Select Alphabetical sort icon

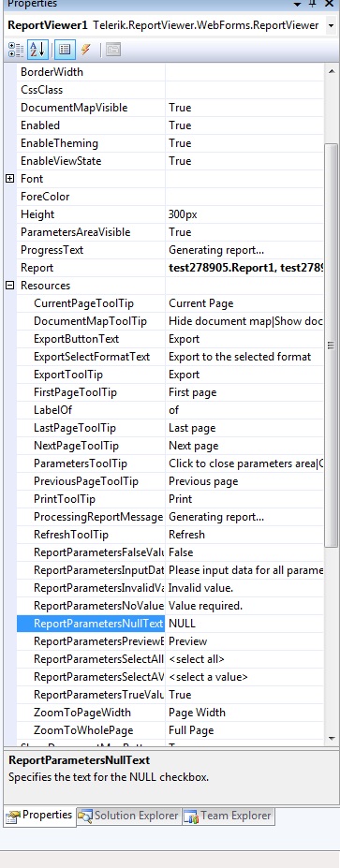pos(37,50)
